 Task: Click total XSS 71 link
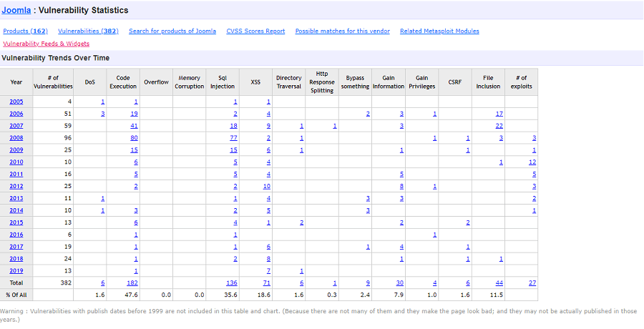pyautogui.click(x=267, y=283)
